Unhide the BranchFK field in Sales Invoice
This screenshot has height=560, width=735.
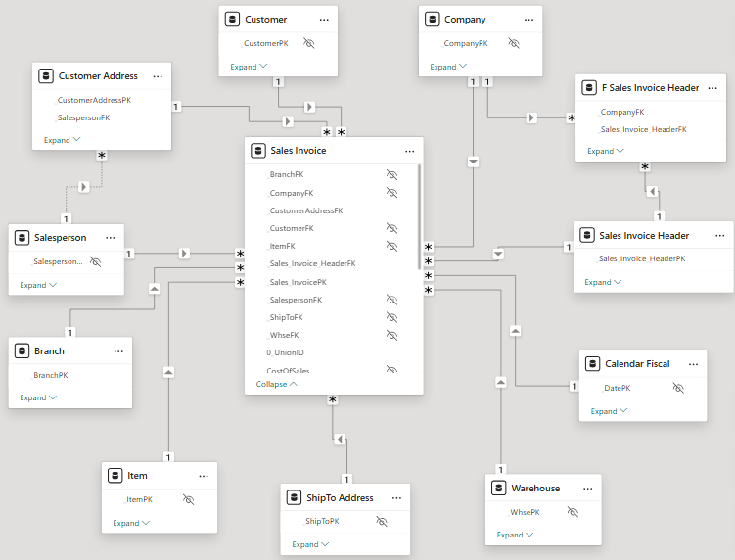click(x=391, y=174)
